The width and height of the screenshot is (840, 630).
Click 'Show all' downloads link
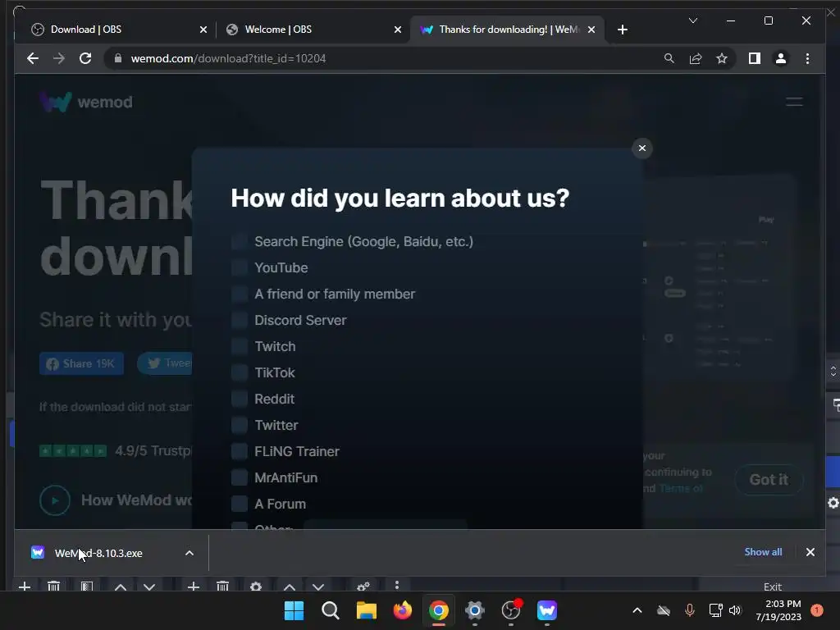pyautogui.click(x=763, y=552)
